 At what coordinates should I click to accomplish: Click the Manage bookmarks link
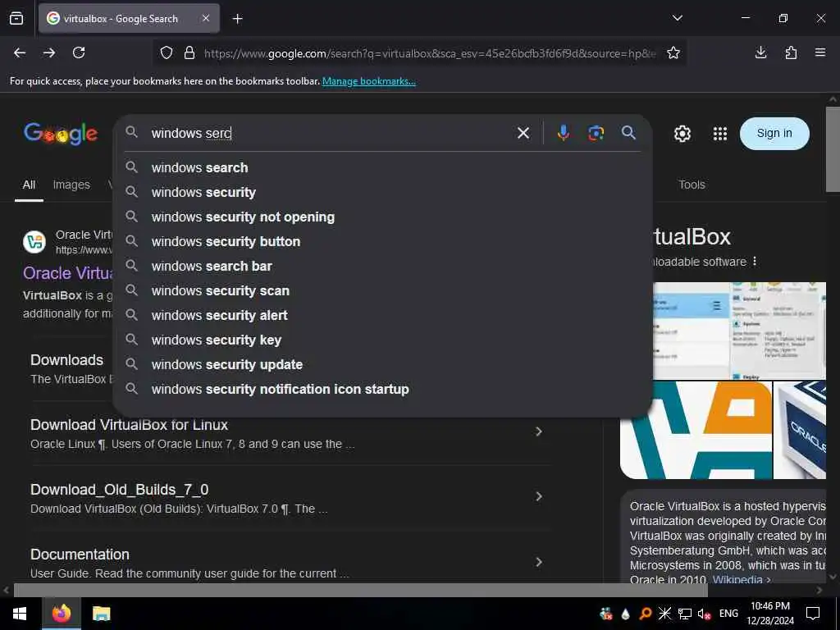point(368,81)
